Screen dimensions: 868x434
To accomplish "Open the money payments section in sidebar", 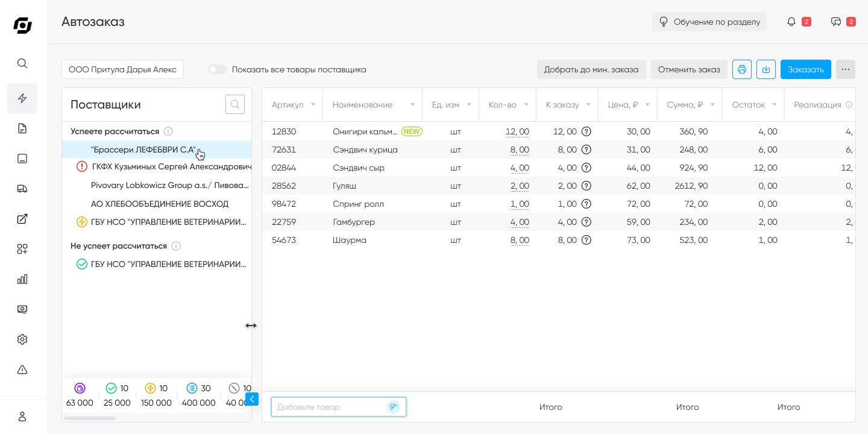I will tap(22, 309).
